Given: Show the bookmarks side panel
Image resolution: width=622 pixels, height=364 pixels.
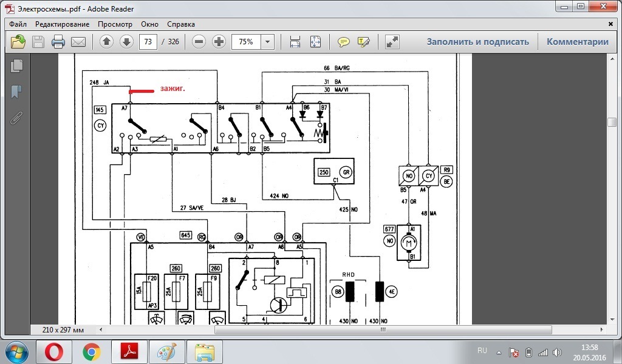Looking at the screenshot, I should click(16, 92).
